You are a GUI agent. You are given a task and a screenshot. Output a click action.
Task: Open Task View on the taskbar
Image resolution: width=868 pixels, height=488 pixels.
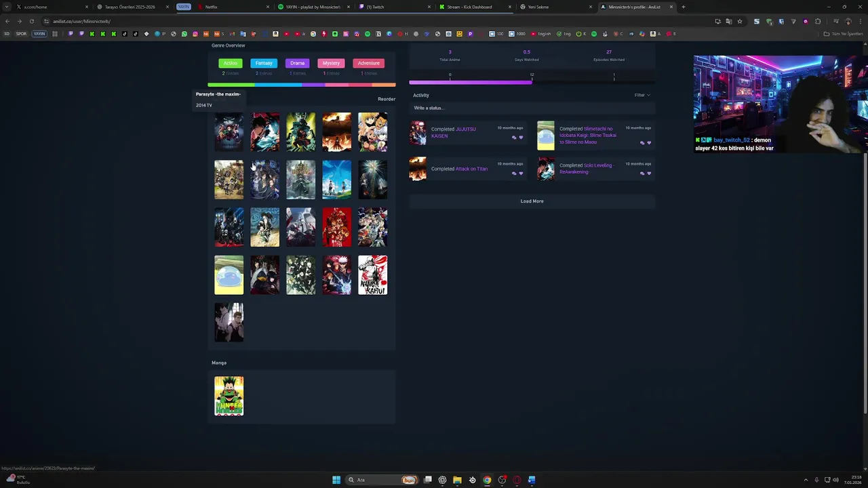pyautogui.click(x=428, y=480)
